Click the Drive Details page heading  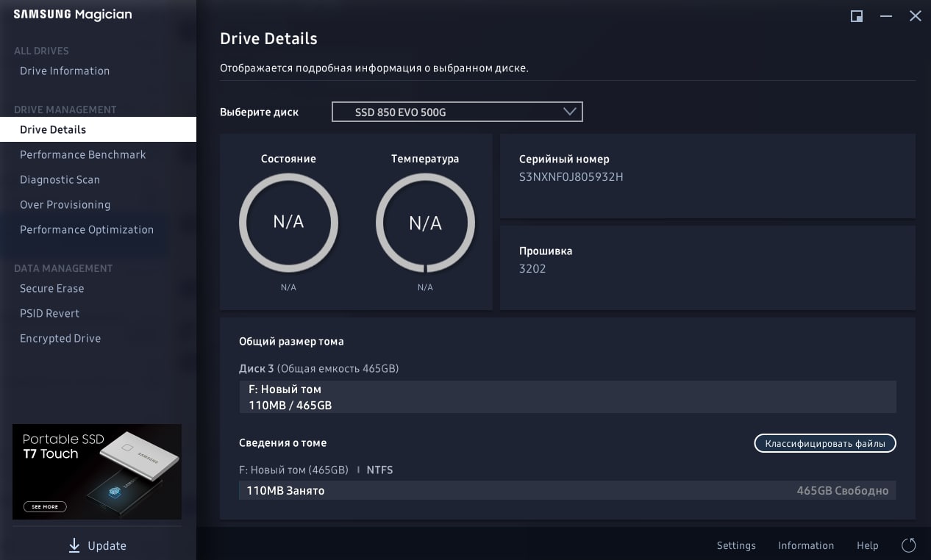(x=269, y=38)
